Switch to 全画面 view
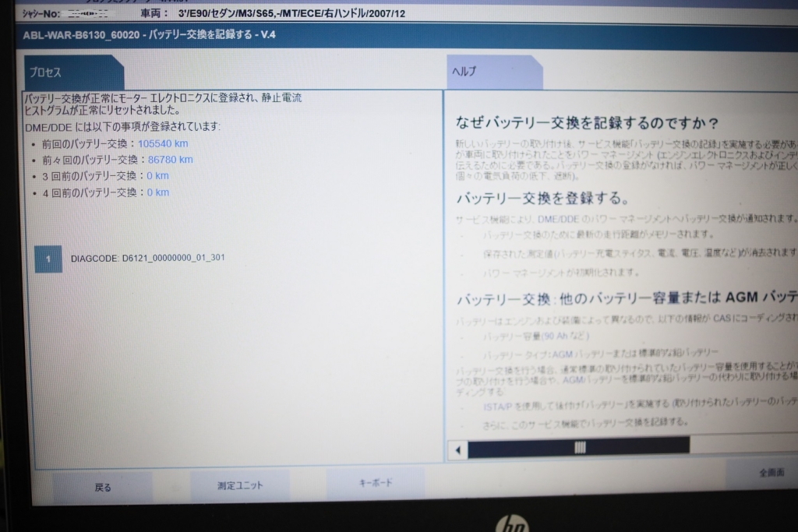The width and height of the screenshot is (798, 532). (771, 473)
